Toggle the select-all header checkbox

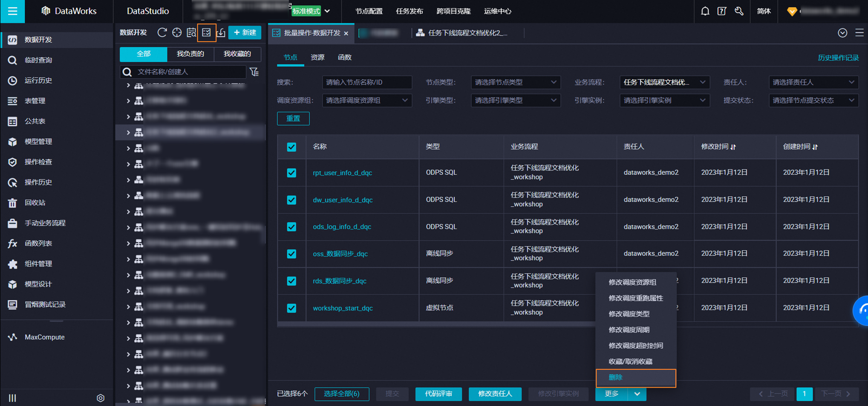point(291,147)
